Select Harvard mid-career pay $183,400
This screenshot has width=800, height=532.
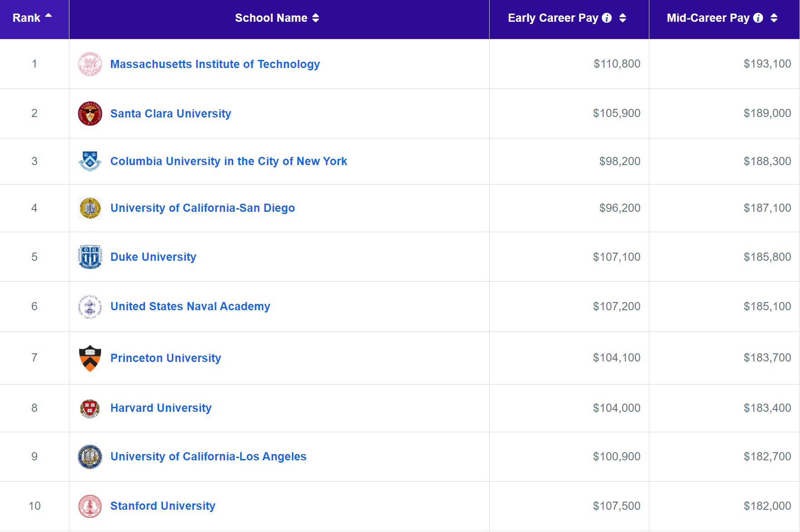pyautogui.click(x=767, y=408)
